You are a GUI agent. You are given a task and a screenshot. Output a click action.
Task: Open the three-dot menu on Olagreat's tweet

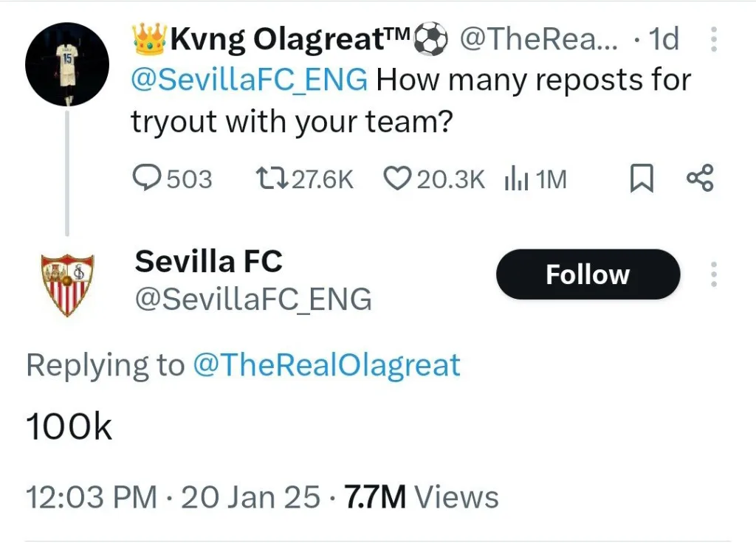point(713,40)
